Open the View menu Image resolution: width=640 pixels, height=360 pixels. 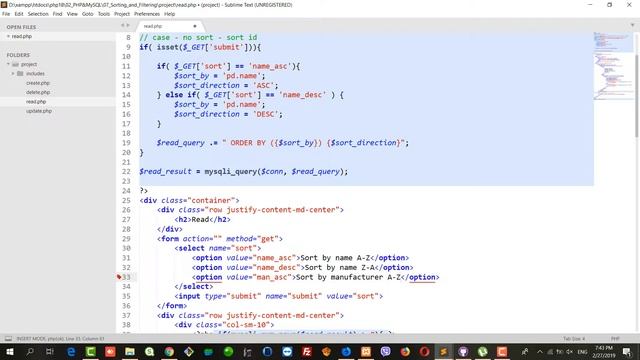72,14
